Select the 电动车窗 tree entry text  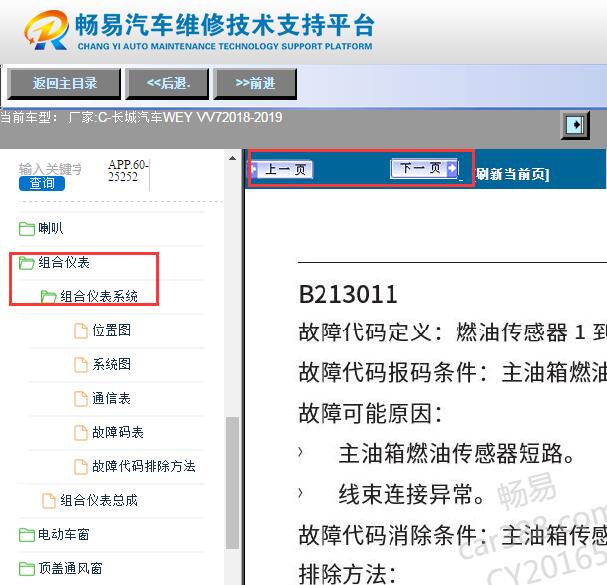coord(64,535)
